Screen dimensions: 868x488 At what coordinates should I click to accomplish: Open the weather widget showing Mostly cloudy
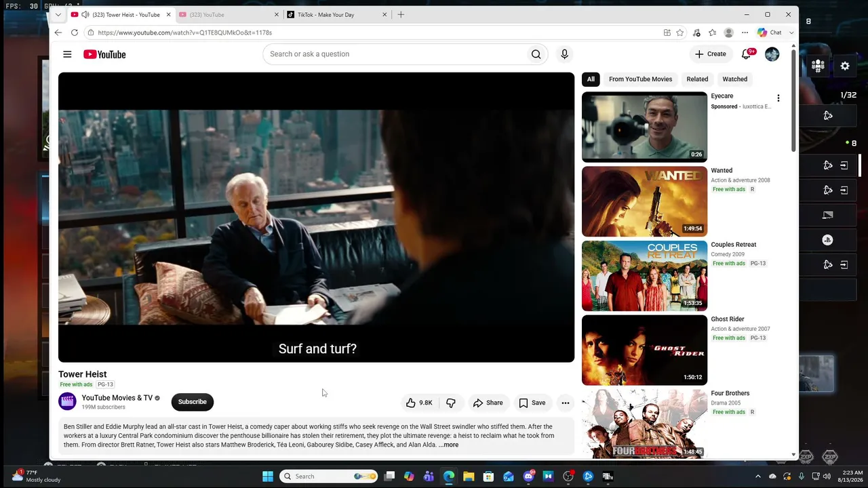pos(37,476)
